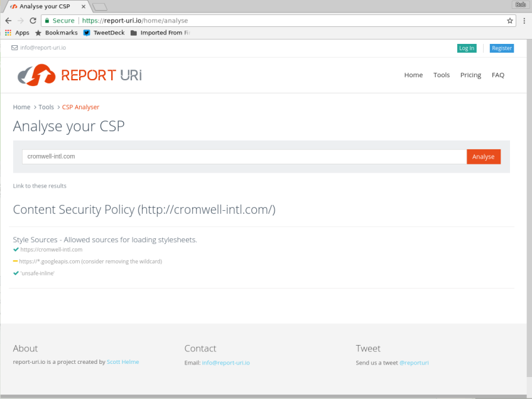Click the Log In button

467,48
